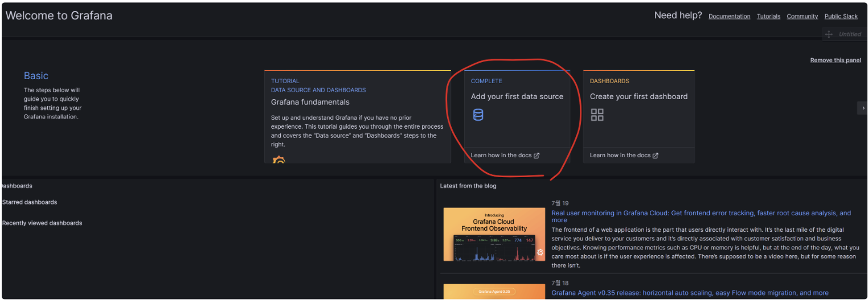Open the Grafana Agent v0.35 release blog title

point(690,293)
